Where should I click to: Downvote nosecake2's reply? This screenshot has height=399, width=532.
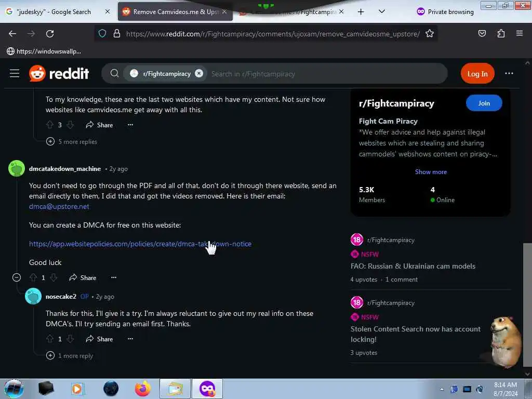pos(70,339)
